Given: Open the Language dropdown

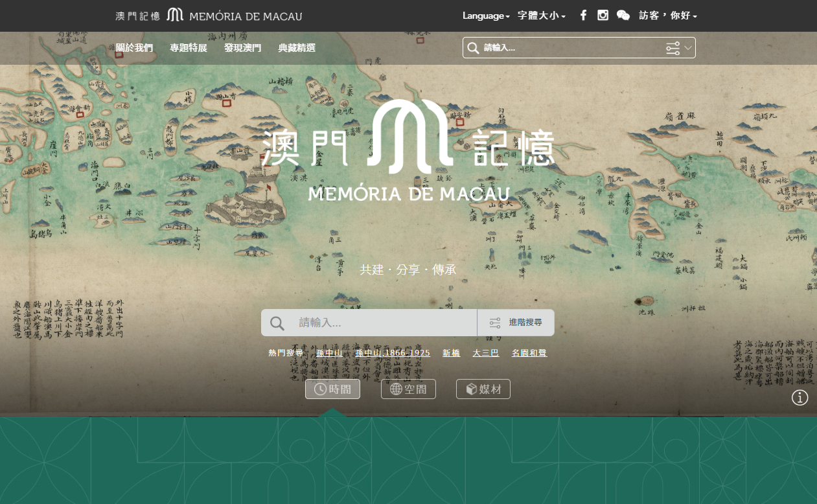Looking at the screenshot, I should tap(485, 16).
